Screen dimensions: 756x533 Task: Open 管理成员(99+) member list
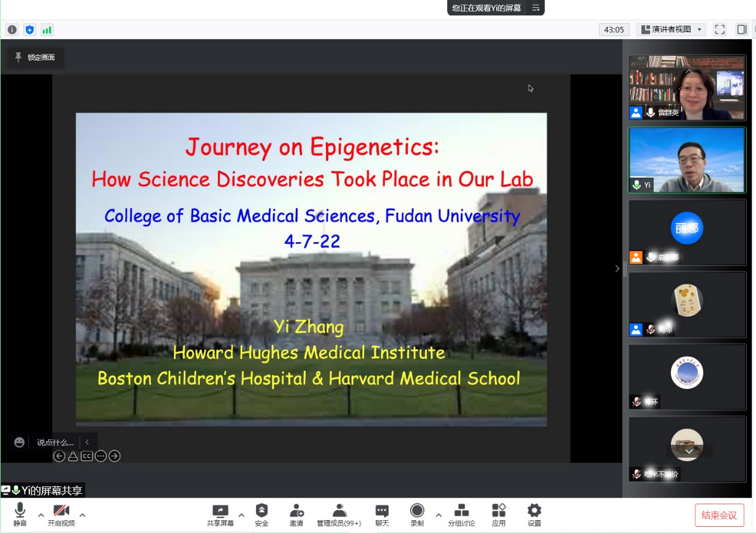pos(339,515)
